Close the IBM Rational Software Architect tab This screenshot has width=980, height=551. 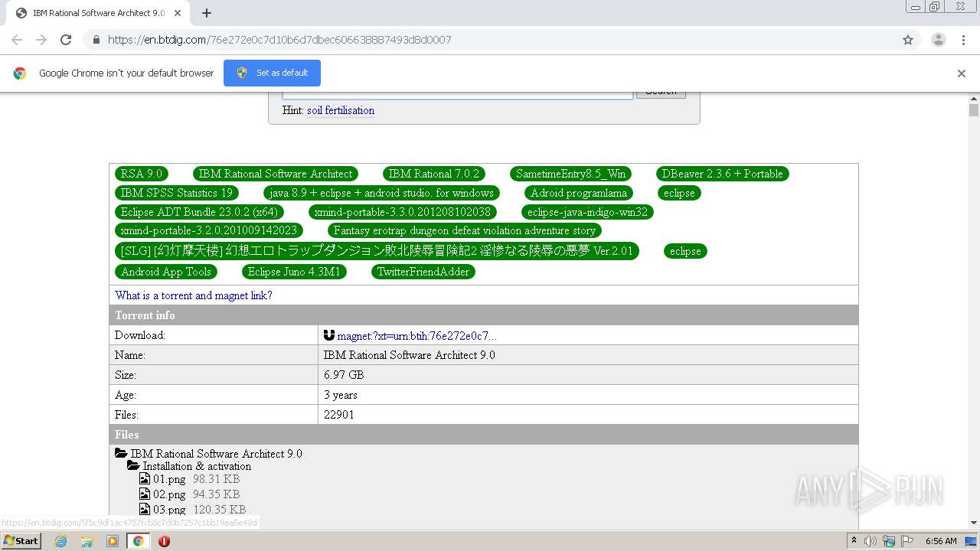[178, 13]
